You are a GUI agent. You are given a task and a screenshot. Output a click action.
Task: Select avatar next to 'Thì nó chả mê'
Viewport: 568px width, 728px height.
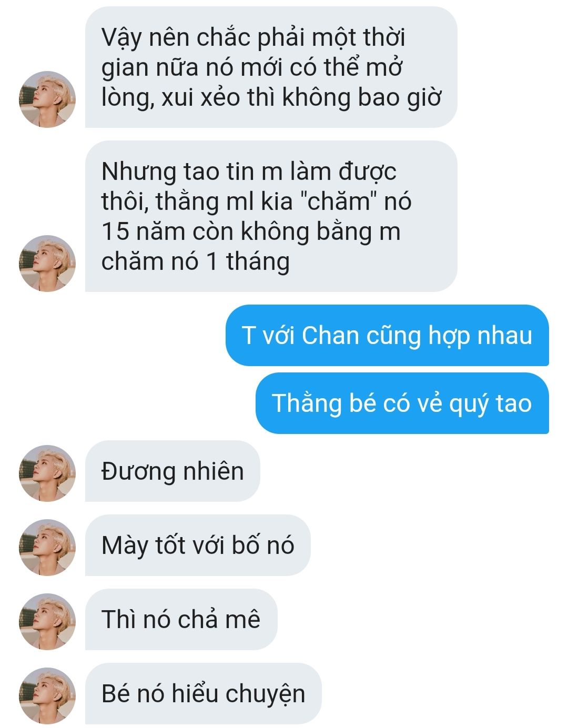coord(47,622)
